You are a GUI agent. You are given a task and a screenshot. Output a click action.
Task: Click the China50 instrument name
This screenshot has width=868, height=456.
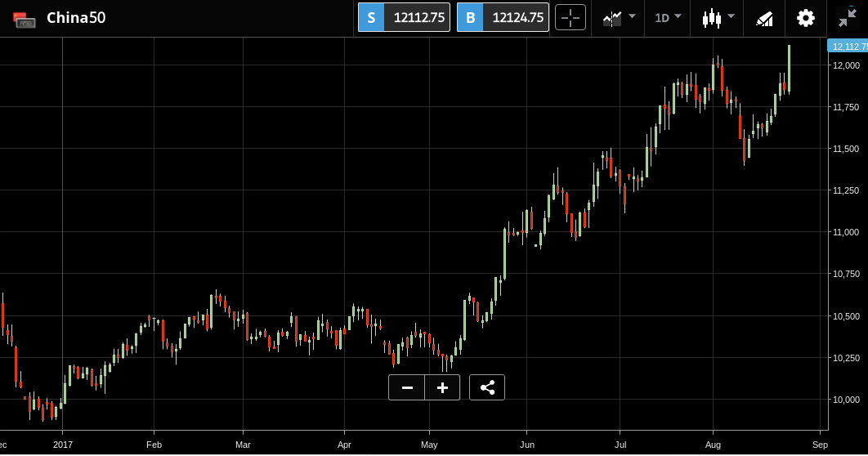click(x=76, y=18)
